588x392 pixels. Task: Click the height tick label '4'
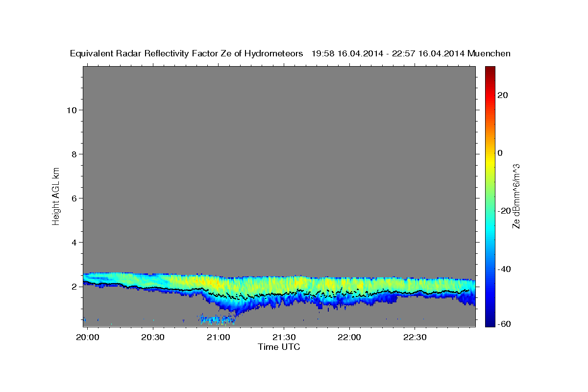(x=73, y=243)
